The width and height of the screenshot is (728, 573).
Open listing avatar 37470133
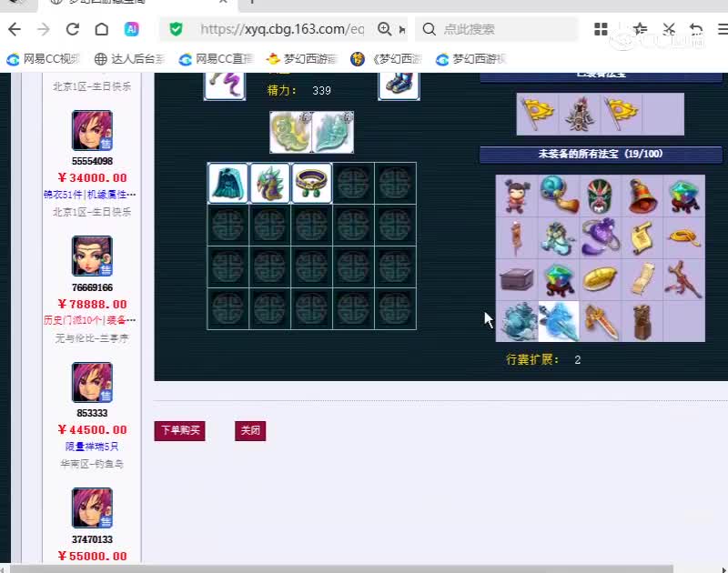92,508
